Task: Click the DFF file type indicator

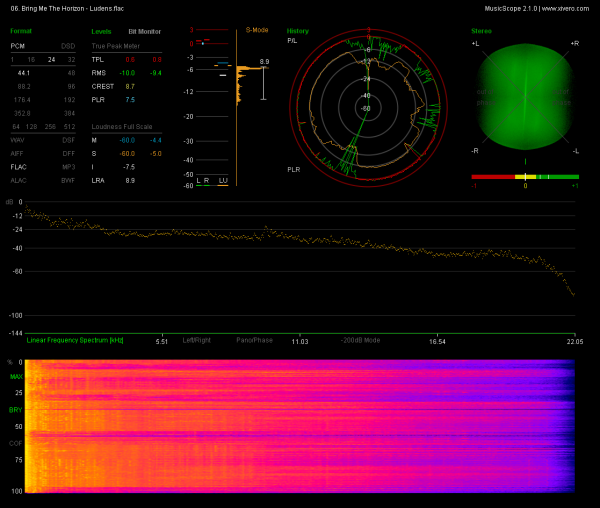Action: 69,154
